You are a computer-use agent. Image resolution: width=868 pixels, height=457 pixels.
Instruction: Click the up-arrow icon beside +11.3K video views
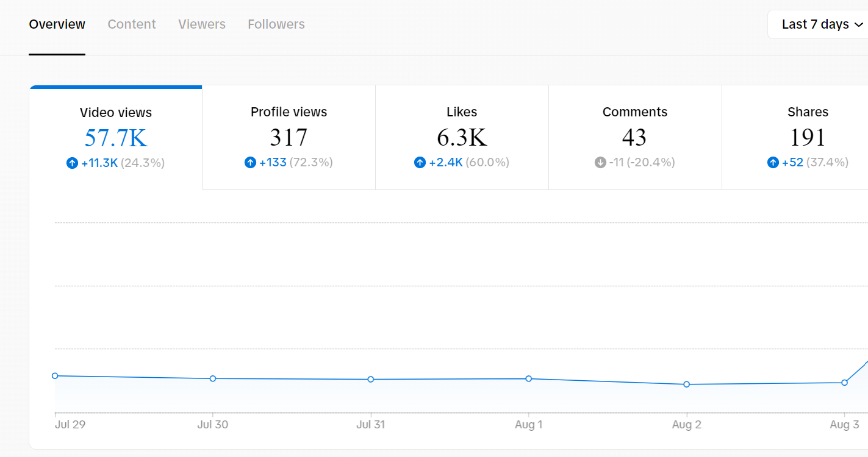click(x=72, y=163)
